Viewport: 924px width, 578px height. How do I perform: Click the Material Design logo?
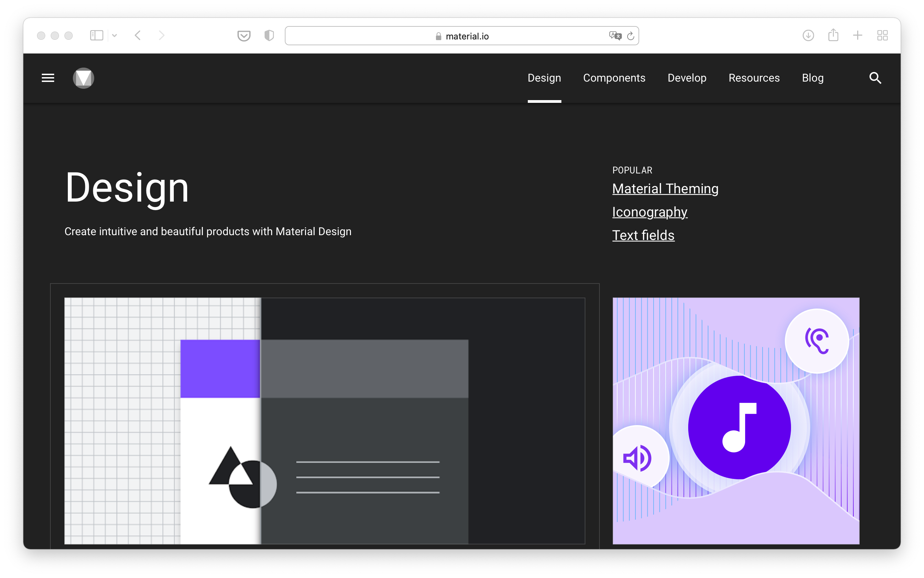click(x=83, y=78)
